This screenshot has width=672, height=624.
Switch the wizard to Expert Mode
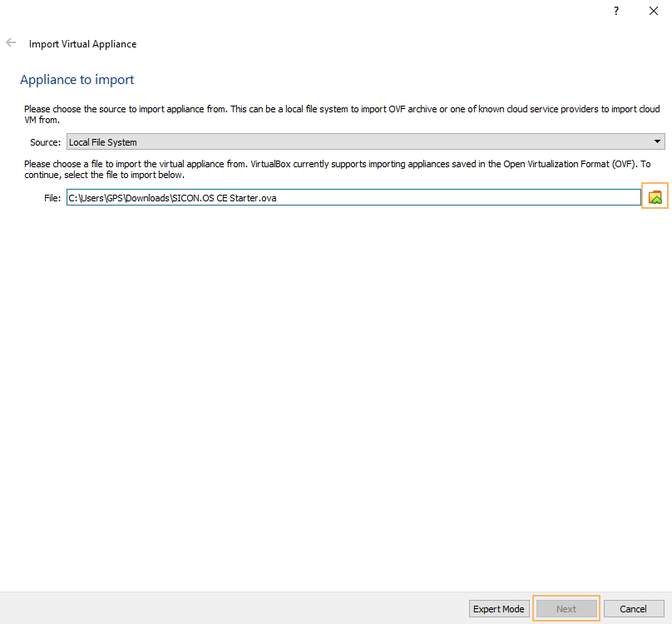pyautogui.click(x=499, y=609)
